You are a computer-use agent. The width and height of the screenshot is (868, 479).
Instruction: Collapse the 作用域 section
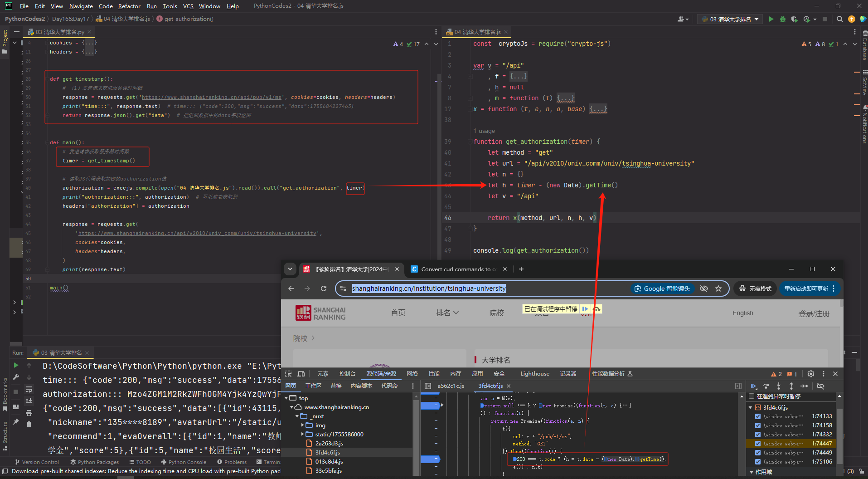(752, 472)
